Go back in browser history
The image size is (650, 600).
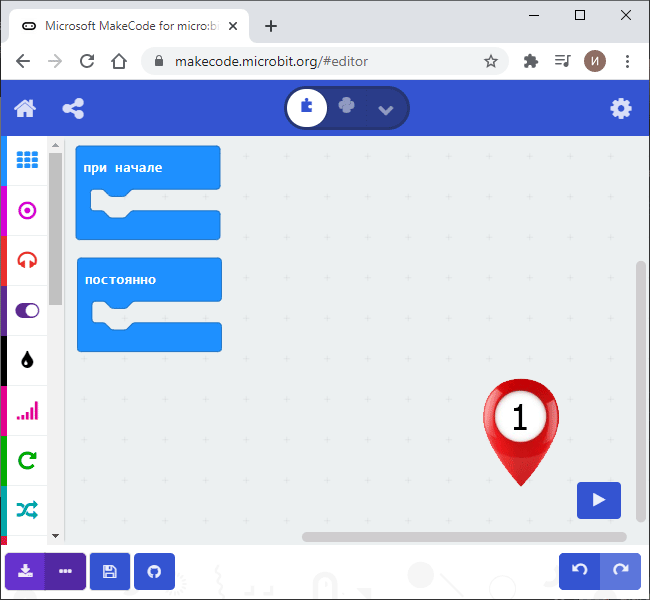[x=23, y=61]
